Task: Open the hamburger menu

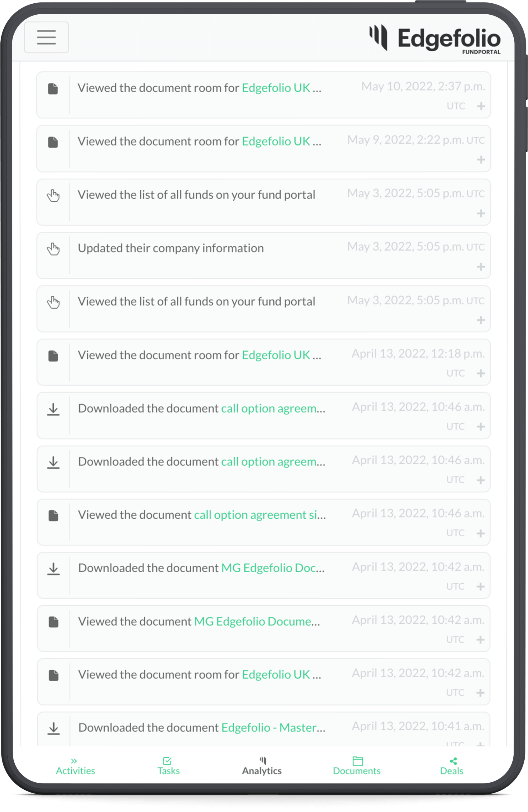Action: 46,37
